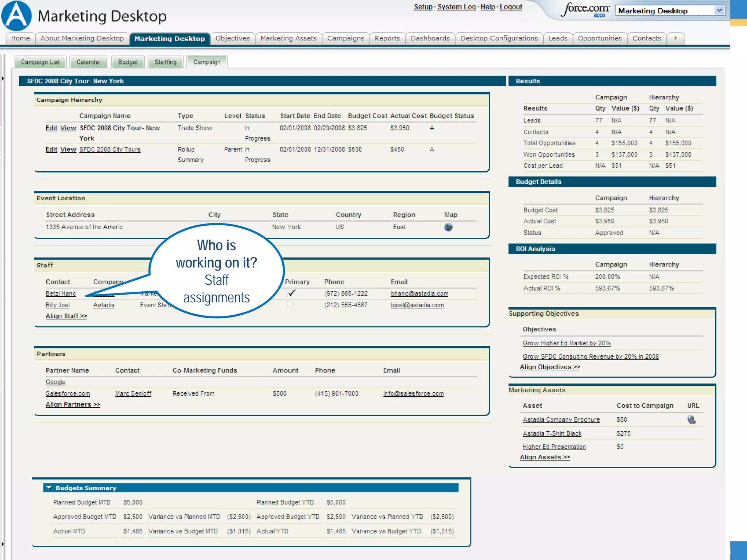This screenshot has width=747, height=560.
Task: Toggle Primary checkbox for Betzi Hanc
Action: coord(291,293)
